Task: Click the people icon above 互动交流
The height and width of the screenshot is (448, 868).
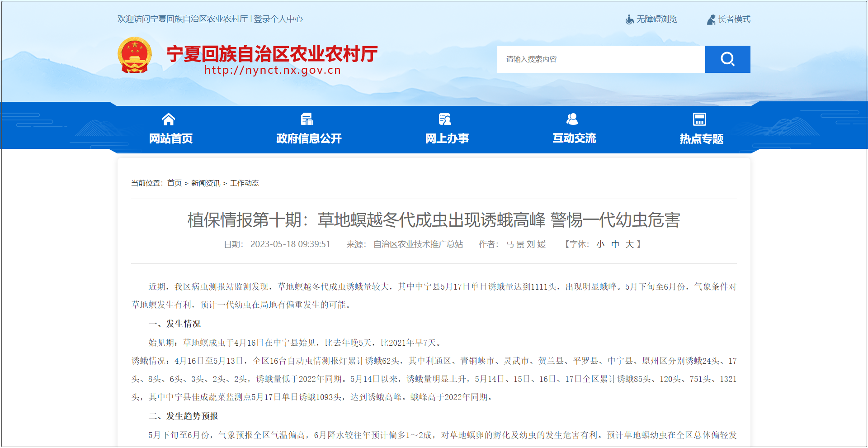Action: (x=572, y=119)
